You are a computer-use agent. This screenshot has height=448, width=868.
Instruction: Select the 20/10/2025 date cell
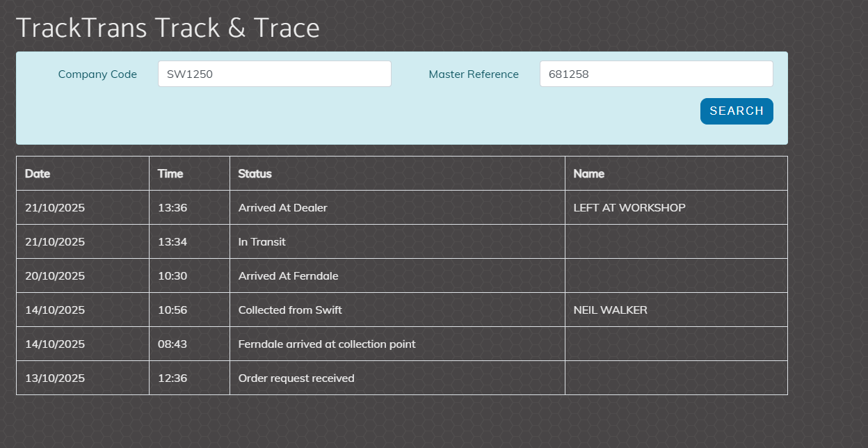click(55, 276)
